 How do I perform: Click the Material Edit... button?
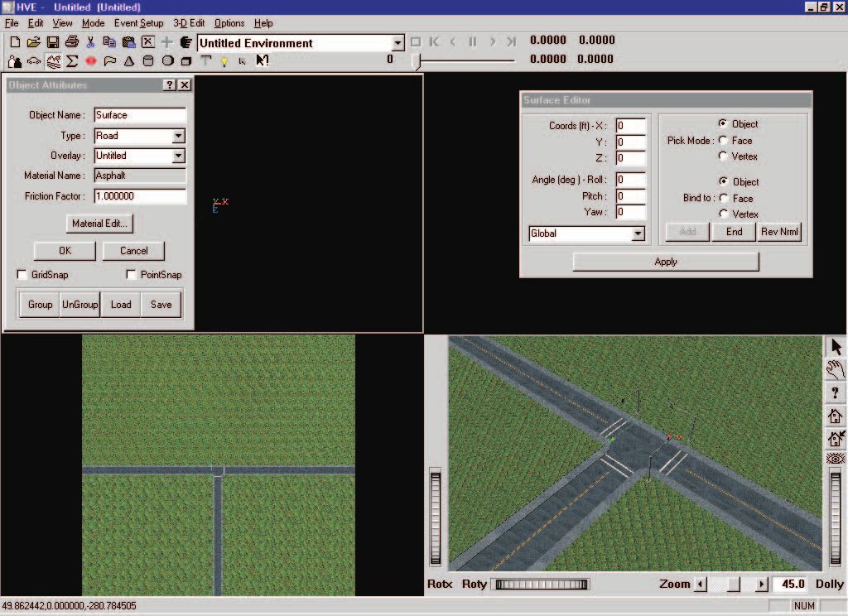(99, 224)
